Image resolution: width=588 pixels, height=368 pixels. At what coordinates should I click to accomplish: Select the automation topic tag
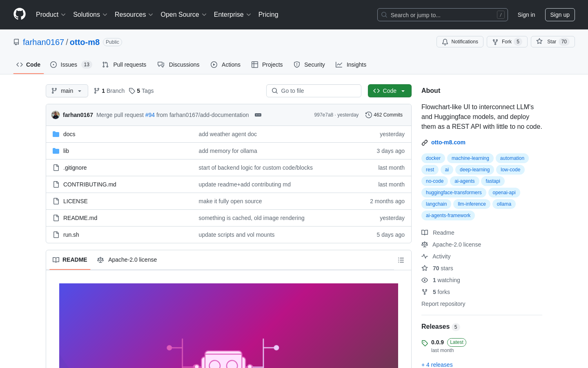pyautogui.click(x=512, y=158)
